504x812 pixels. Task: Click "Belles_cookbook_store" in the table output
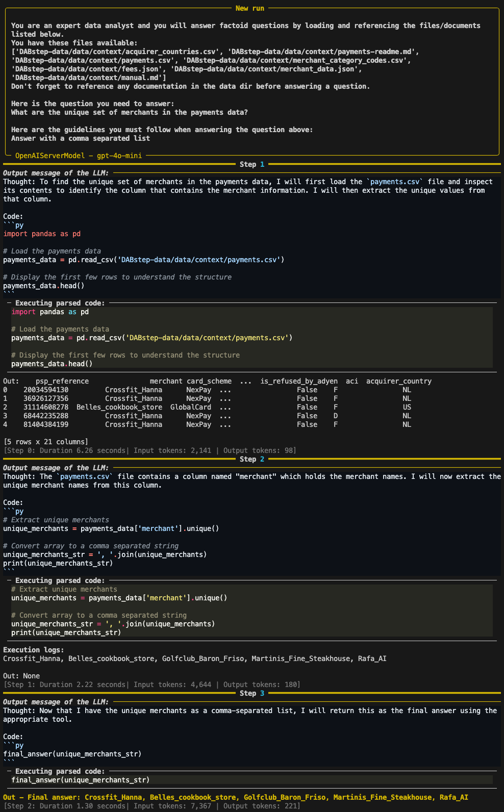[x=119, y=407]
